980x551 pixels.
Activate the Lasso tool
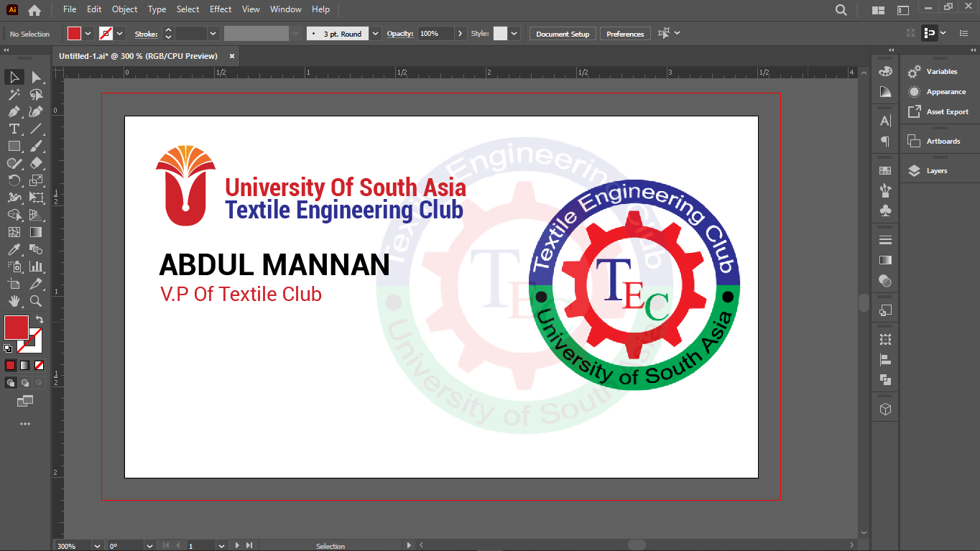coord(36,94)
